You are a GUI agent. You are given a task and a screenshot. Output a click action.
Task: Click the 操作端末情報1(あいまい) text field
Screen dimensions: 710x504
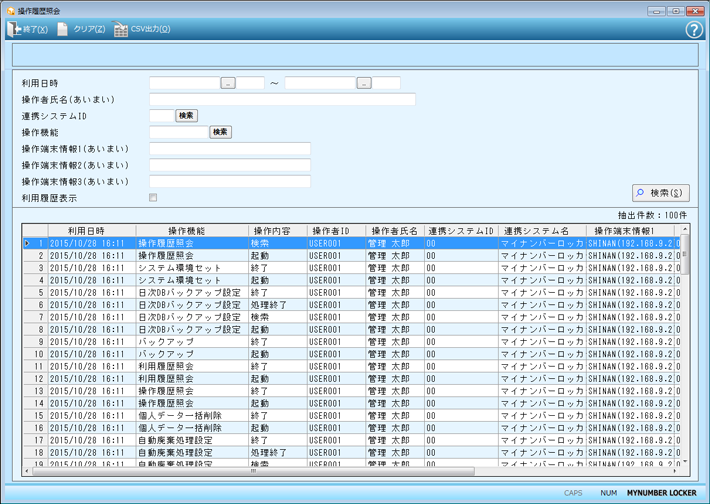(230, 149)
